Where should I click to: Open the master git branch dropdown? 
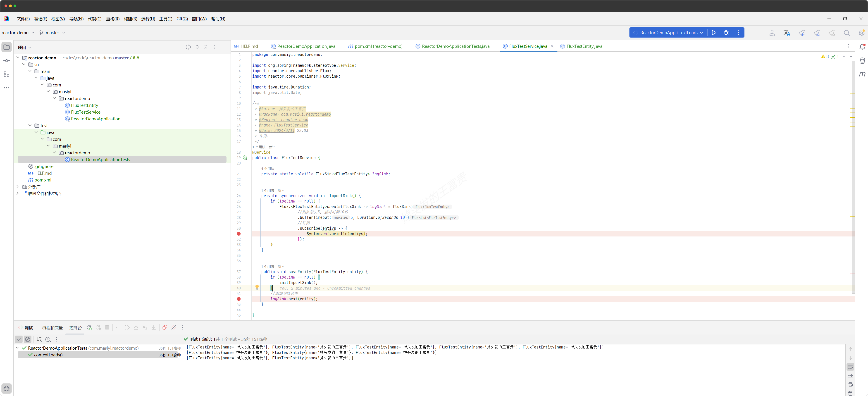(x=52, y=33)
